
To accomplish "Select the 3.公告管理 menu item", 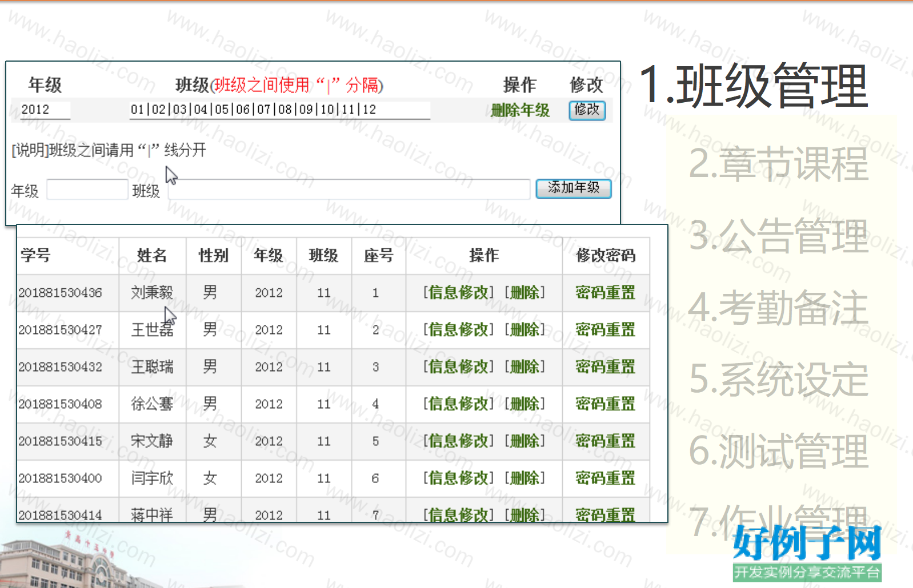I will pos(779,236).
